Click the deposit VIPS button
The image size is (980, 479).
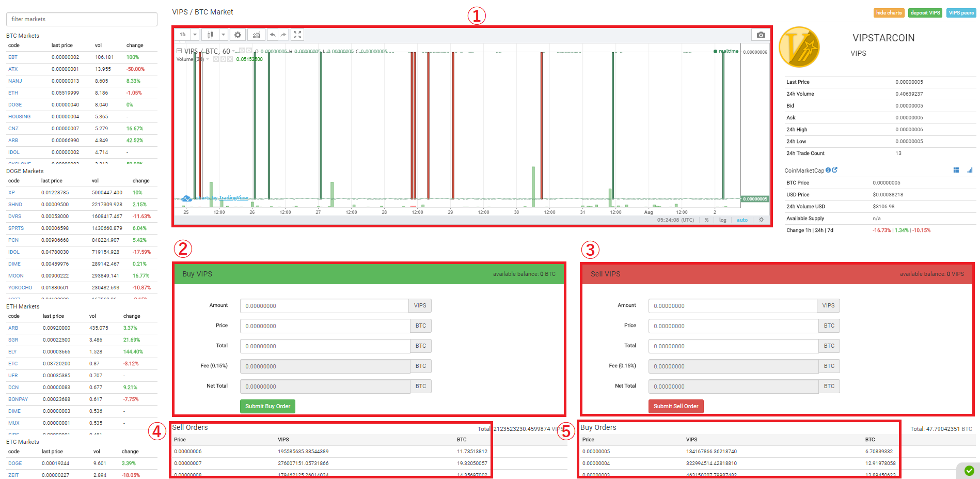pyautogui.click(x=925, y=13)
